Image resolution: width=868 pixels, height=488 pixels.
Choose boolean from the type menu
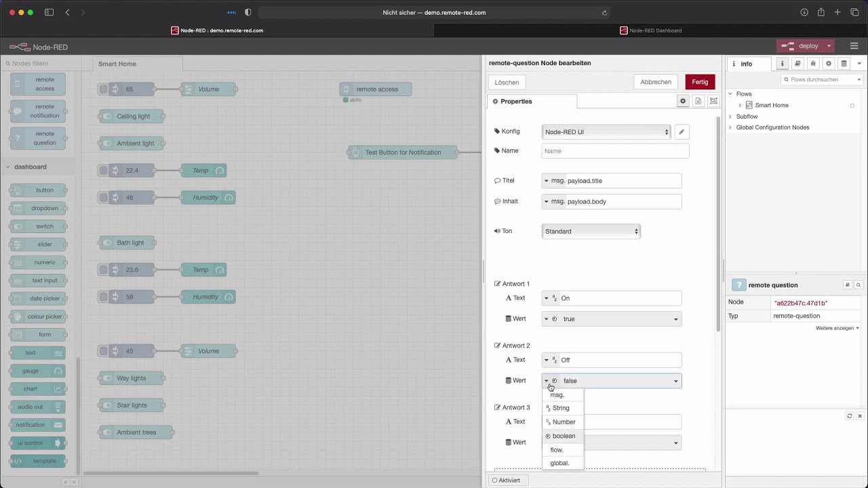tap(563, 436)
